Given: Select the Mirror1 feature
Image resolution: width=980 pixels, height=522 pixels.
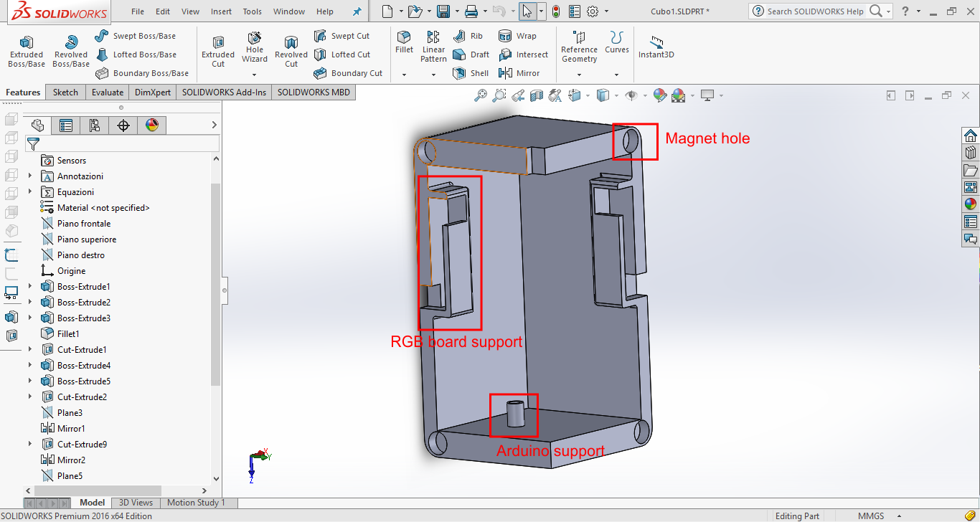Looking at the screenshot, I should (x=70, y=429).
